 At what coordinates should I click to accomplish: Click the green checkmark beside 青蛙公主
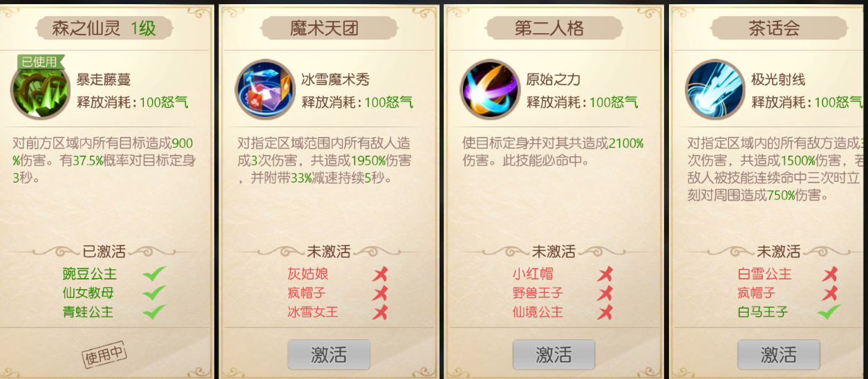pyautogui.click(x=155, y=312)
